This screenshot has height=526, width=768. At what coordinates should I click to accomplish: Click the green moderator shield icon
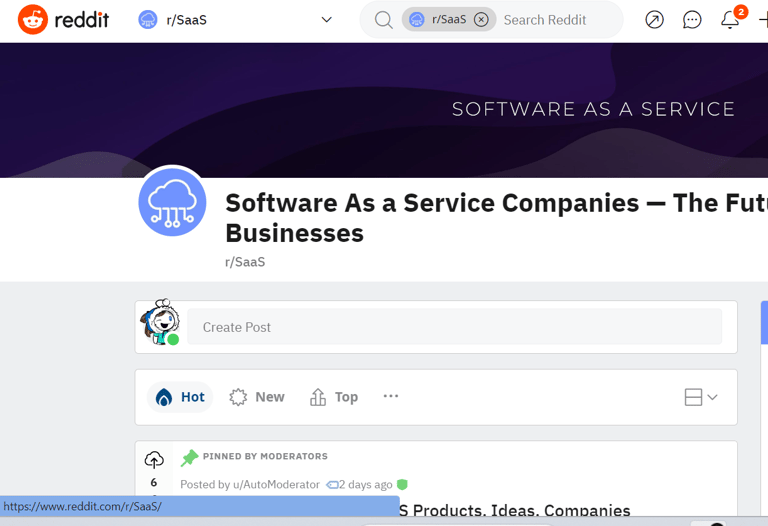coord(402,484)
